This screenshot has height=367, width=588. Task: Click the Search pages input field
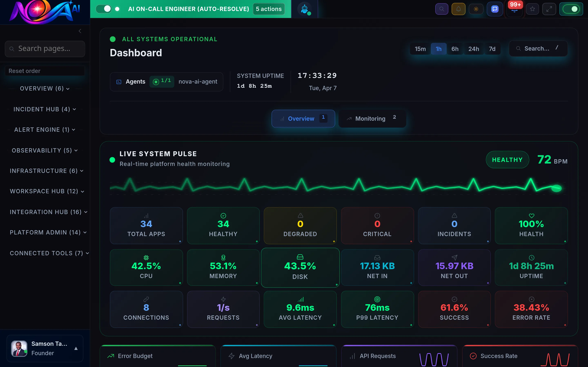pyautogui.click(x=45, y=49)
